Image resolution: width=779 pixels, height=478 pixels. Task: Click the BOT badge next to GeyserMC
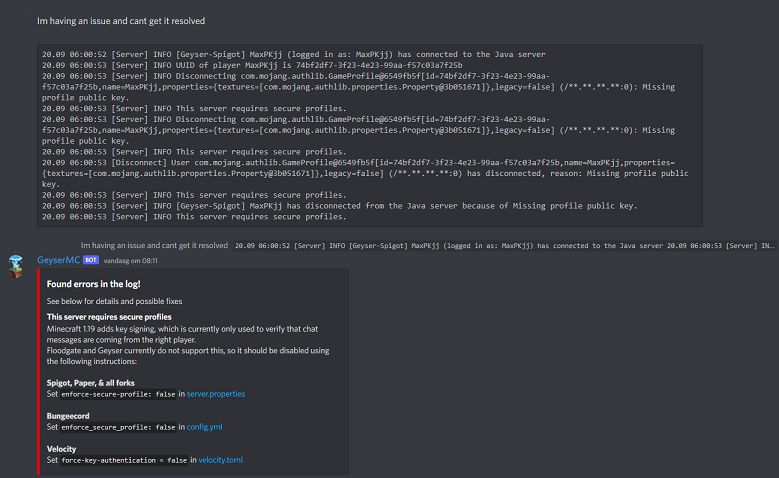[91, 260]
